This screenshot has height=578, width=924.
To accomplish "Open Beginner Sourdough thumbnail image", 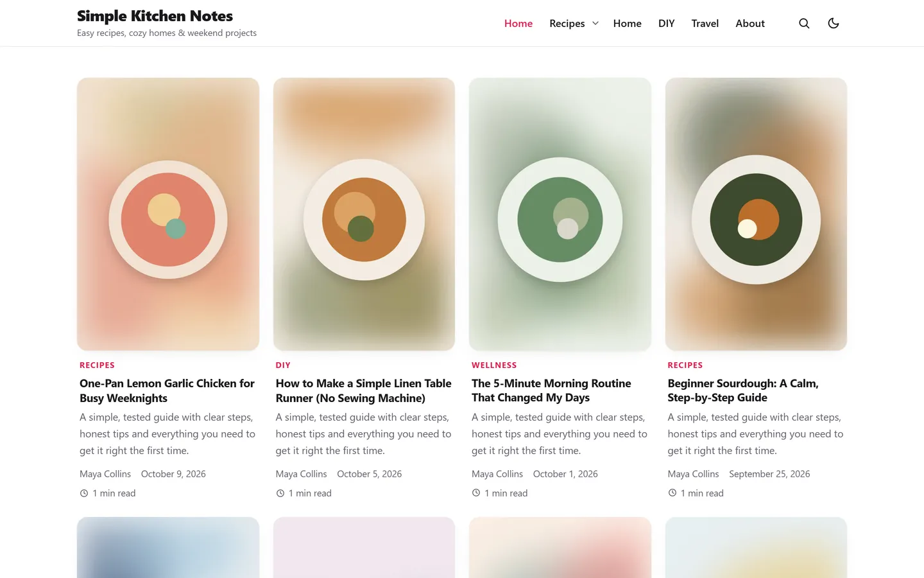I will 756,214.
